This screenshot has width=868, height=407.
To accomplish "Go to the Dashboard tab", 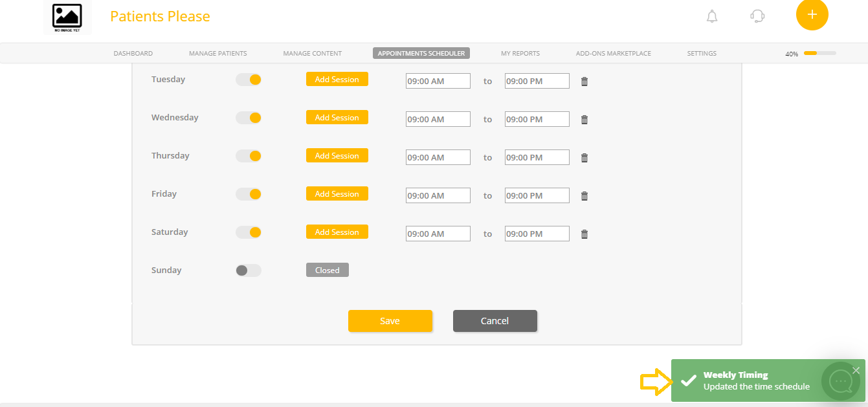I will [133, 53].
